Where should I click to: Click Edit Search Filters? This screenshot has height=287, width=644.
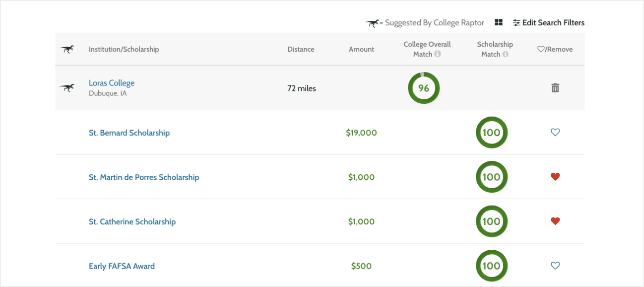(553, 22)
